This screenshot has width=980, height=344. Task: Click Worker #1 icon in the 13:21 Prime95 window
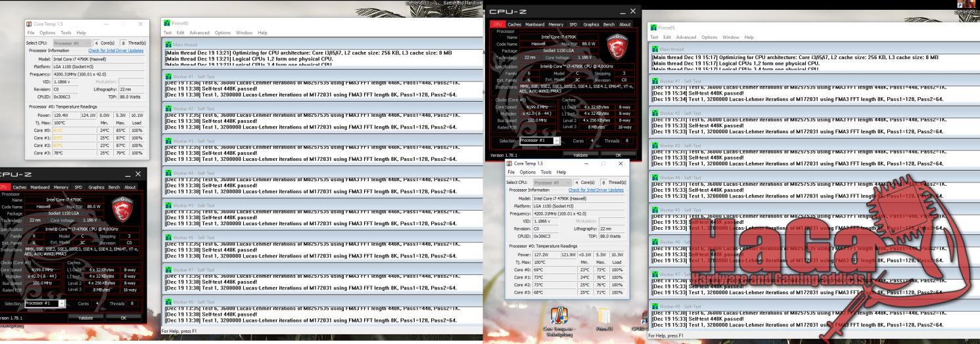point(167,76)
